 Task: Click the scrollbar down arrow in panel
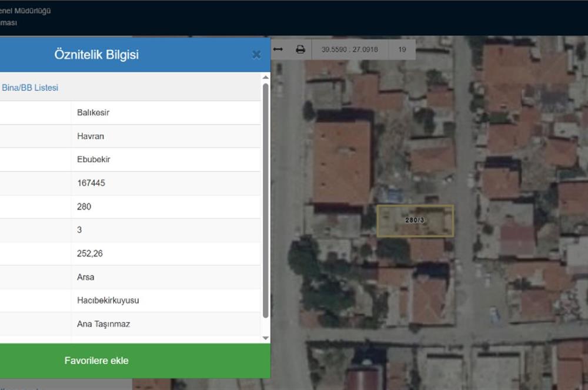265,338
